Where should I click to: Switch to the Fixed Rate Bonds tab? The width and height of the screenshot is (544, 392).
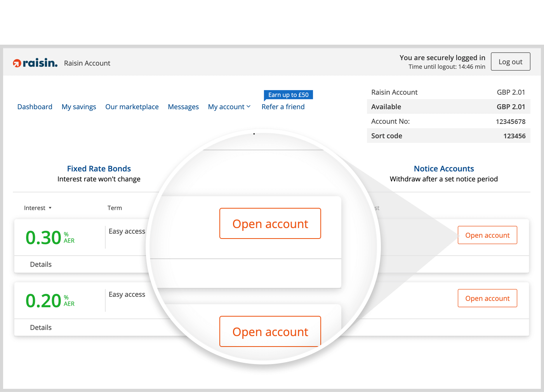point(99,169)
